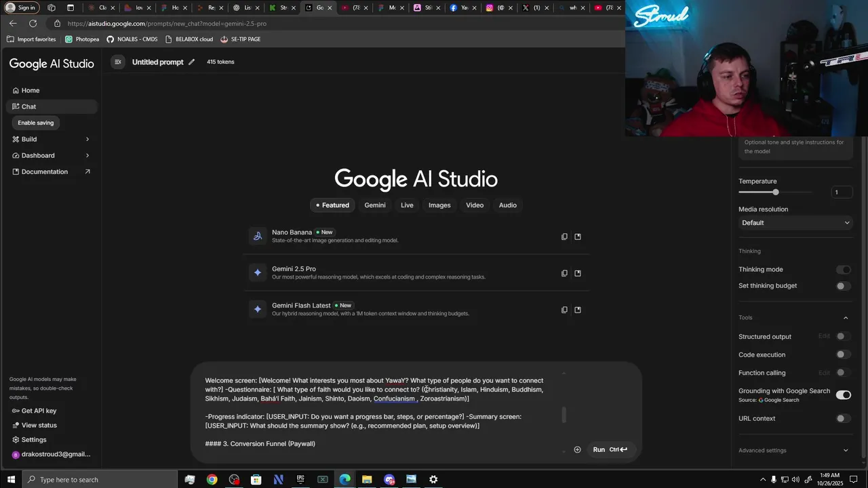Open Microsoft Store from the taskbar

pos(256,479)
